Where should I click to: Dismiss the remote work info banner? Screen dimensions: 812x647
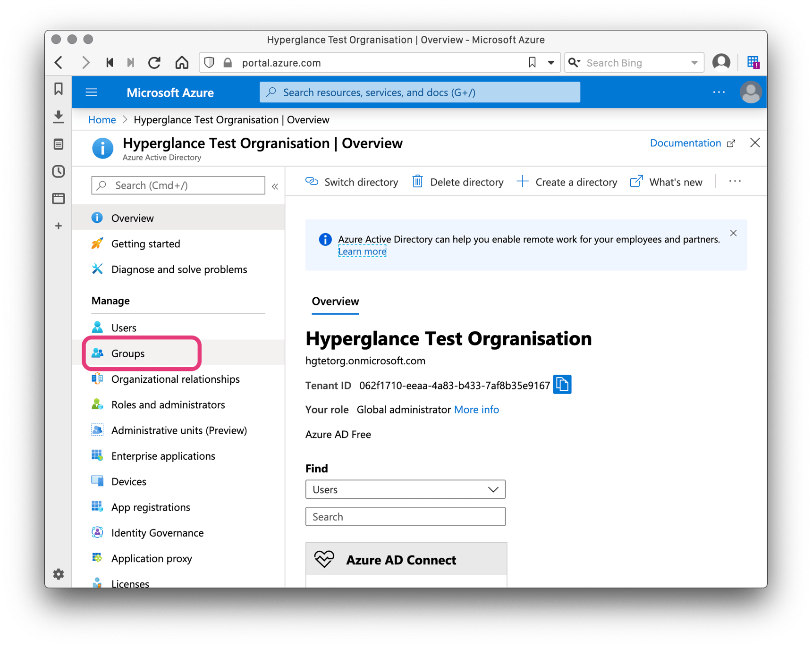[733, 233]
